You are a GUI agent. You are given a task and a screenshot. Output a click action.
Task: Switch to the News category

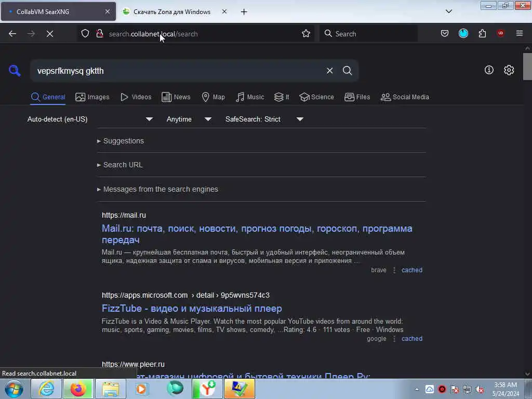[x=176, y=97]
